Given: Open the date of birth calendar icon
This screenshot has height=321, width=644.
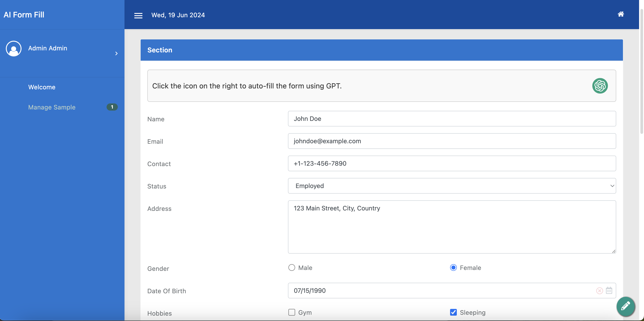Looking at the screenshot, I should coord(609,291).
